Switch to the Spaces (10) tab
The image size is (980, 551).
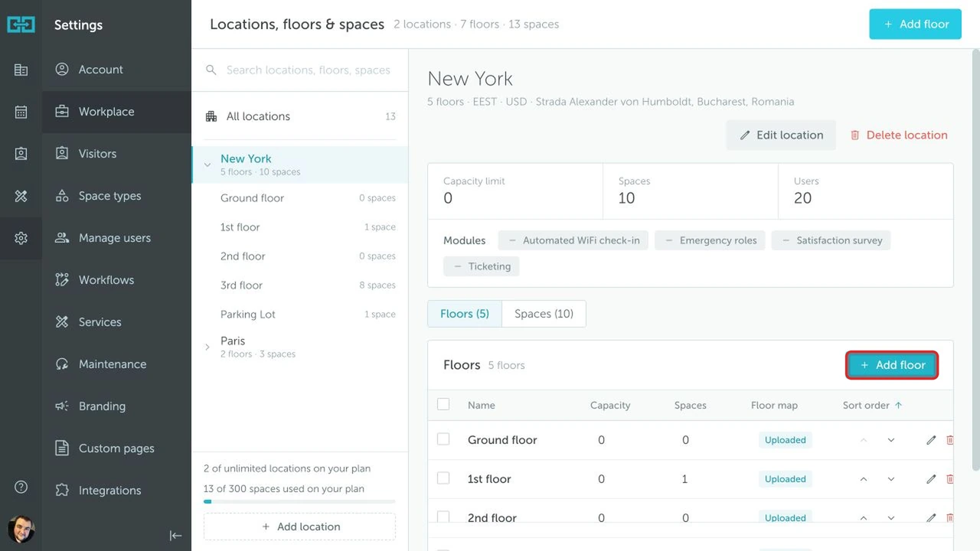click(544, 314)
